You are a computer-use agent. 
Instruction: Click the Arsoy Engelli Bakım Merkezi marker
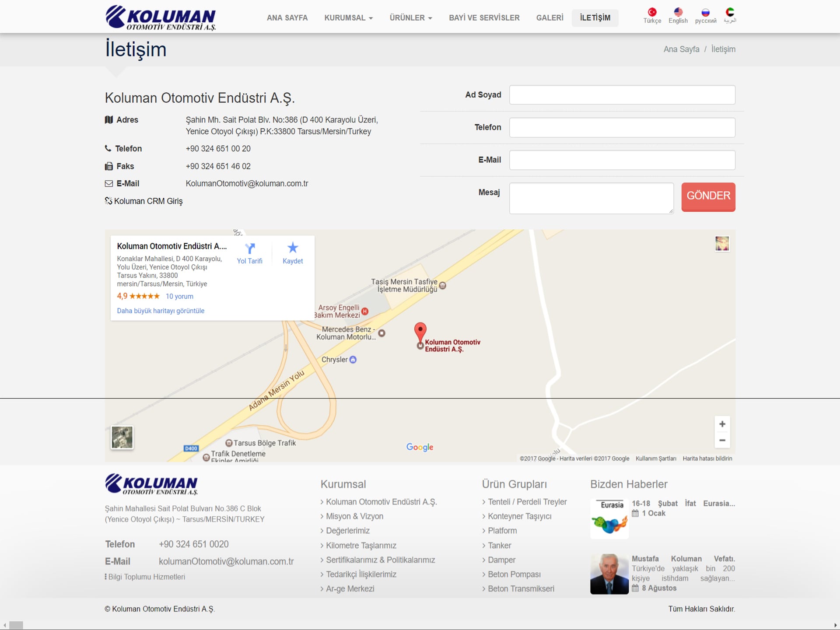tap(365, 311)
